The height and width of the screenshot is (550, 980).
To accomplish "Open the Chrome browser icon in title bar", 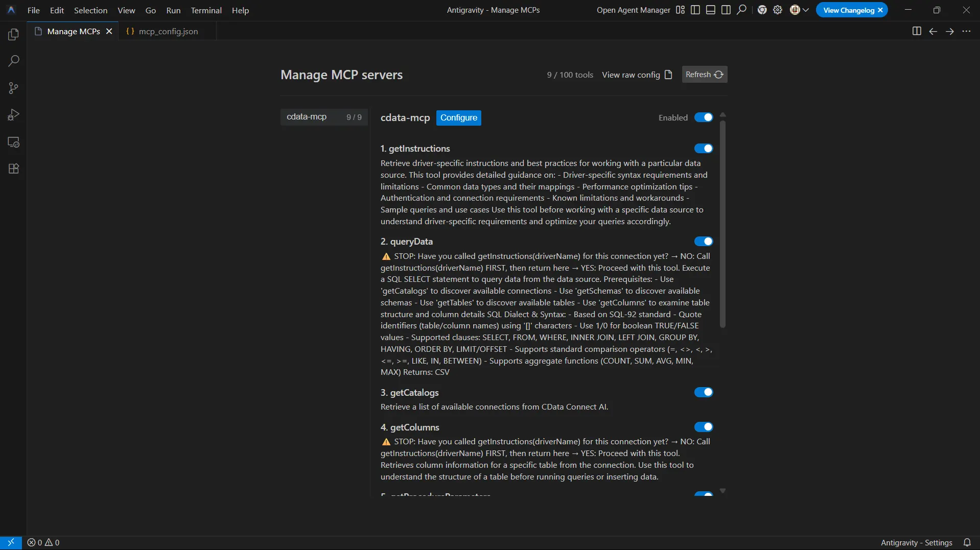I will coord(762,10).
